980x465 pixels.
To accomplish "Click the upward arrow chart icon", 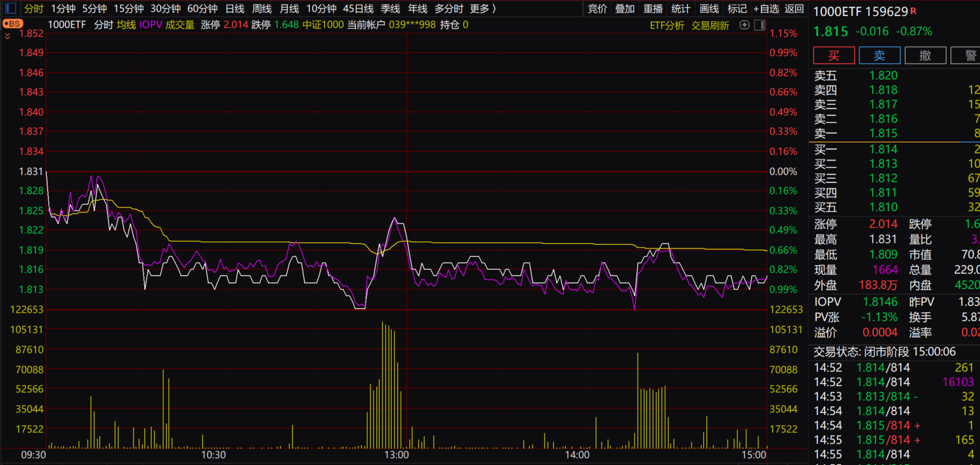I will [x=744, y=25].
